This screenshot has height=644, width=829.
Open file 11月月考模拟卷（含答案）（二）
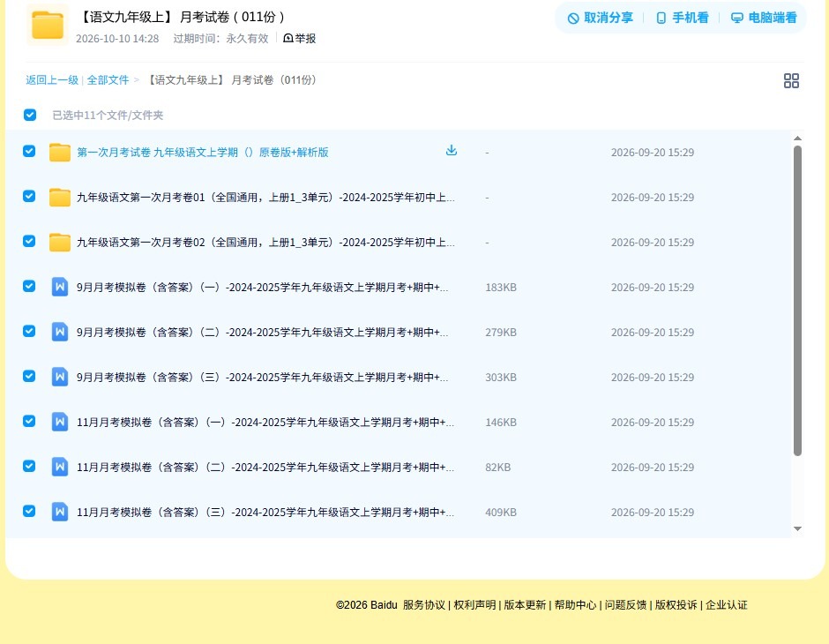(x=265, y=467)
